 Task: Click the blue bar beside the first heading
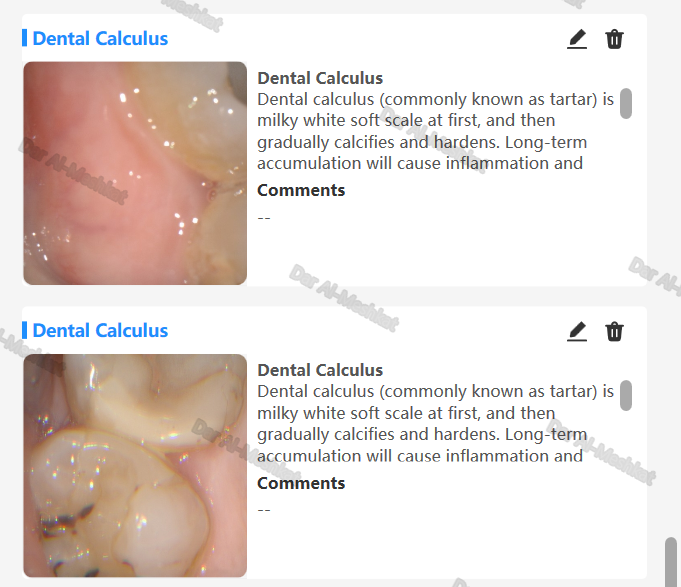click(x=24, y=38)
